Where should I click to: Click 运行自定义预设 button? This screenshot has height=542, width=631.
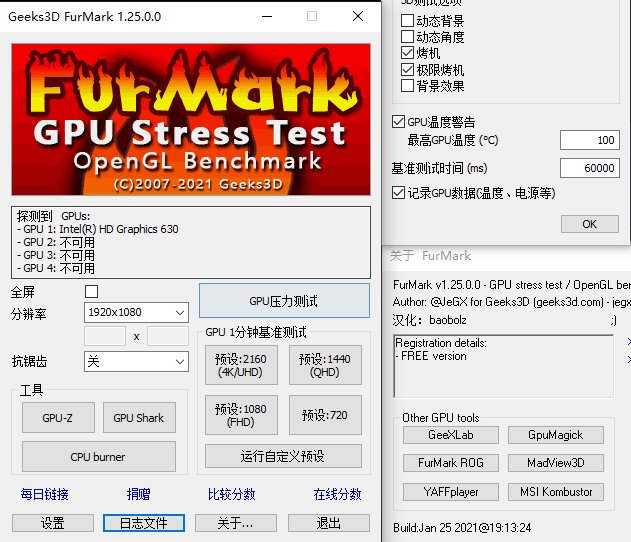click(x=281, y=457)
